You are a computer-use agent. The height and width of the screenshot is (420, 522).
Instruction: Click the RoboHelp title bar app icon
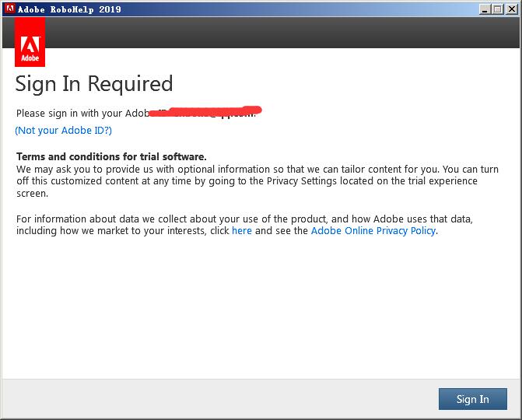tap(9, 9)
